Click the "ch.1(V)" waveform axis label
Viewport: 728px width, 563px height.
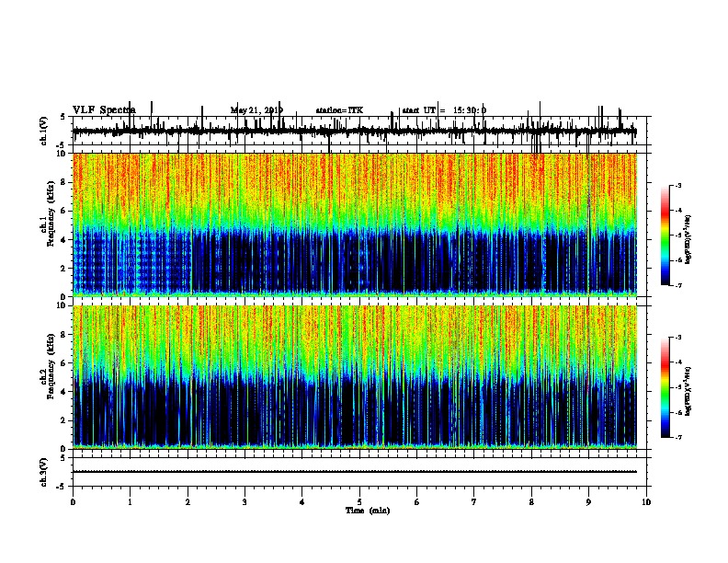(x=44, y=131)
